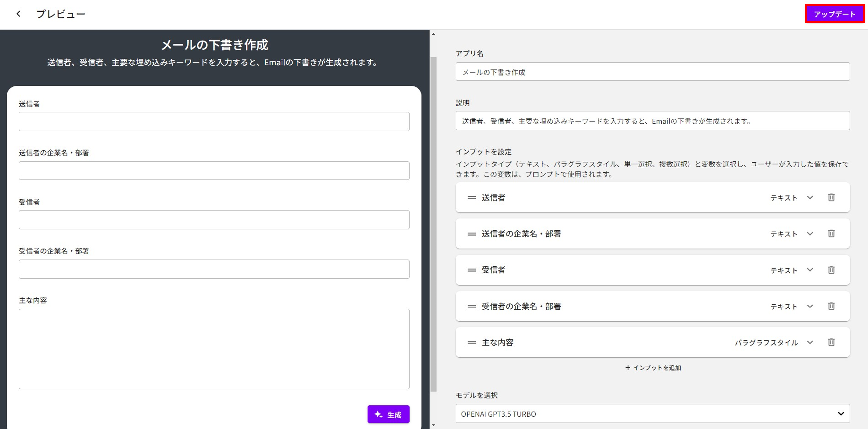Click the 生成 generate button

(x=388, y=415)
